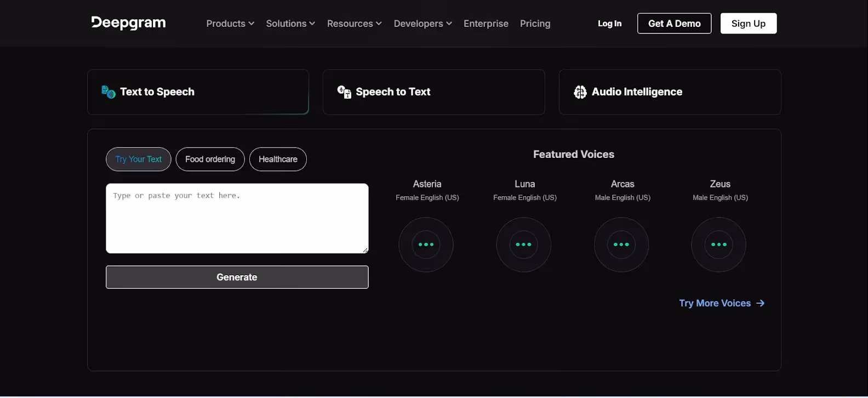
Task: Click the textarea resize handle
Action: 366,250
